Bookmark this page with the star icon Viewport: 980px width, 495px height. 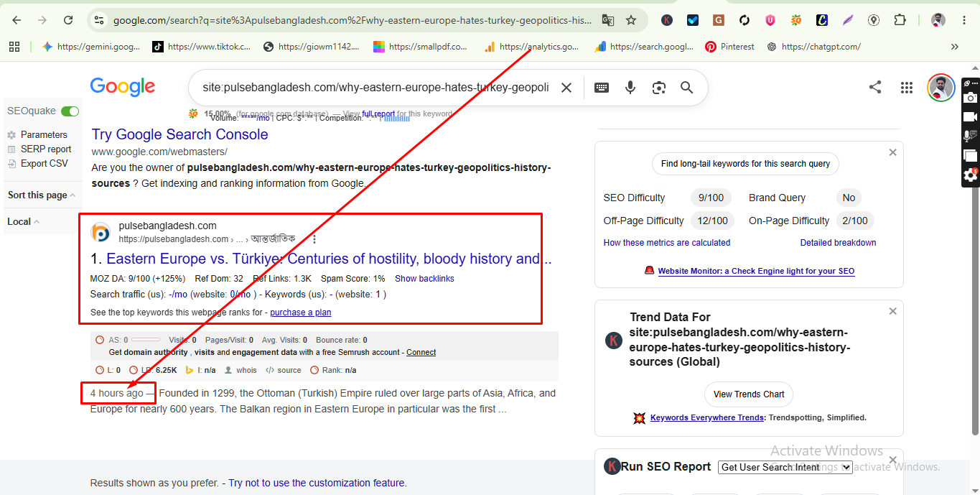coord(631,20)
